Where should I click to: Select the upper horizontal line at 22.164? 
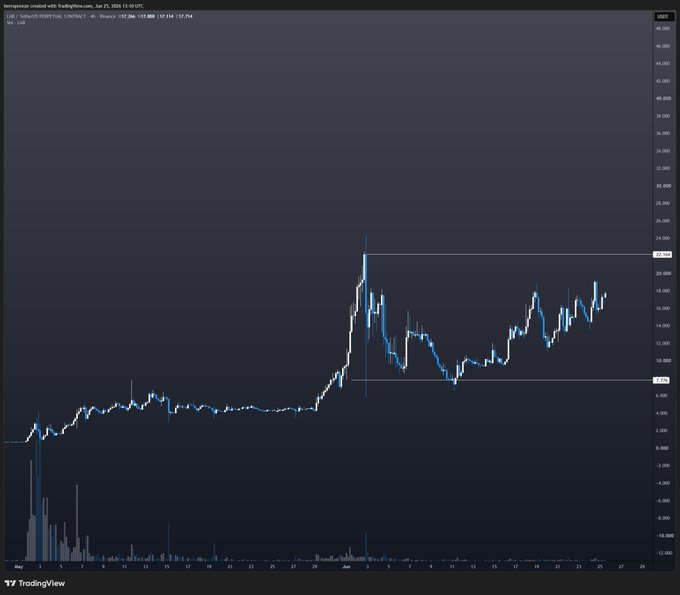point(508,255)
